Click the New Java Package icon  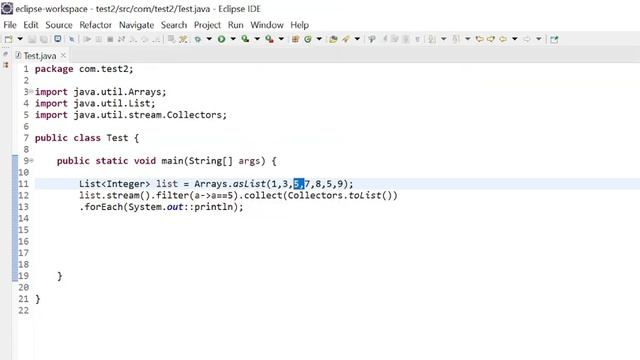pyautogui.click(x=296, y=39)
